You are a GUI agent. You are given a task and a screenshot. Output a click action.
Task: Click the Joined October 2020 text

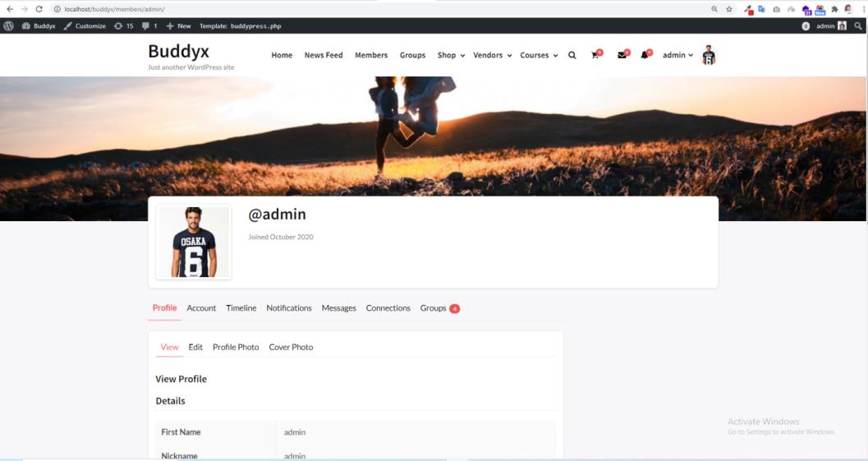[x=281, y=237]
